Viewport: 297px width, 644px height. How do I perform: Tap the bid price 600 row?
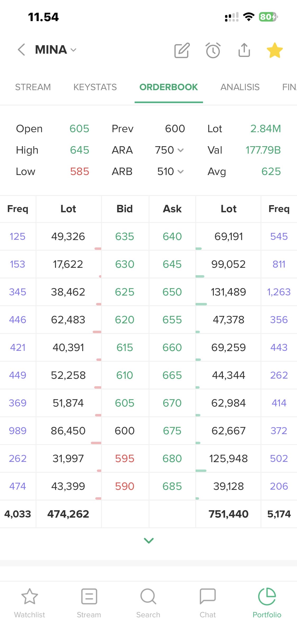click(125, 431)
